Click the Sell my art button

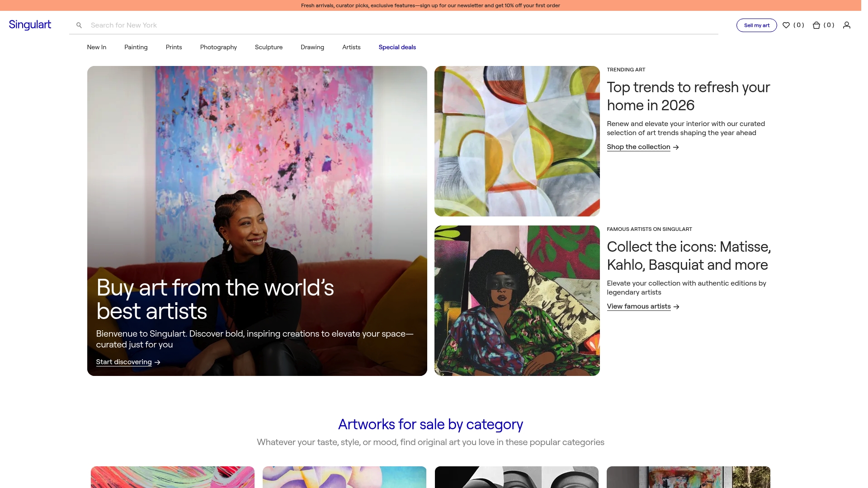tap(756, 25)
